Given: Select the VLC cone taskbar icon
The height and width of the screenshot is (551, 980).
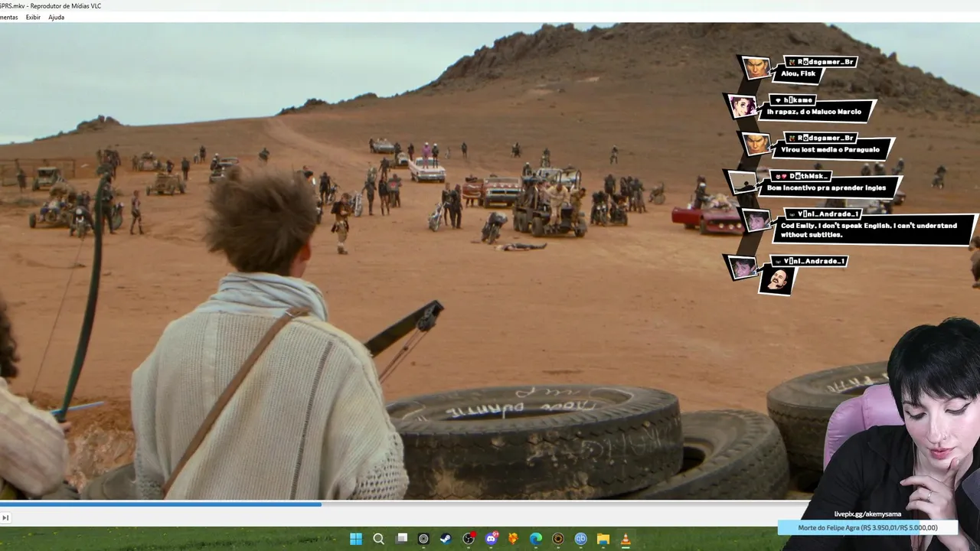Looking at the screenshot, I should click(626, 539).
